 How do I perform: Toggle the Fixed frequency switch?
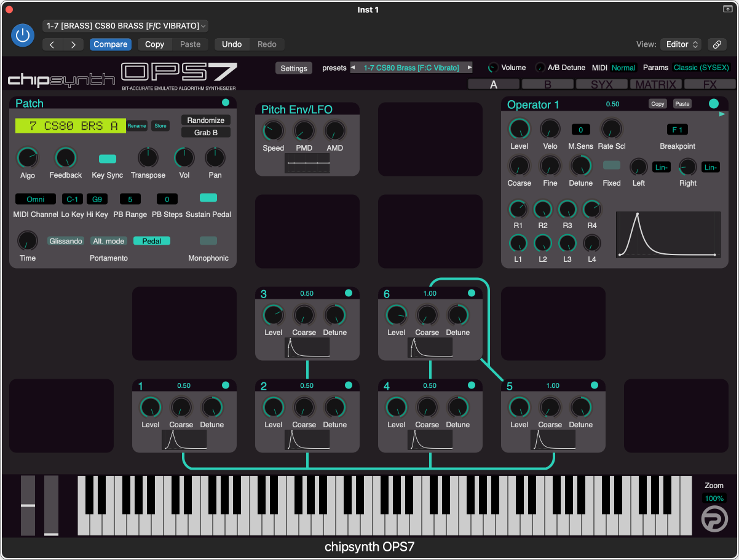[611, 165]
